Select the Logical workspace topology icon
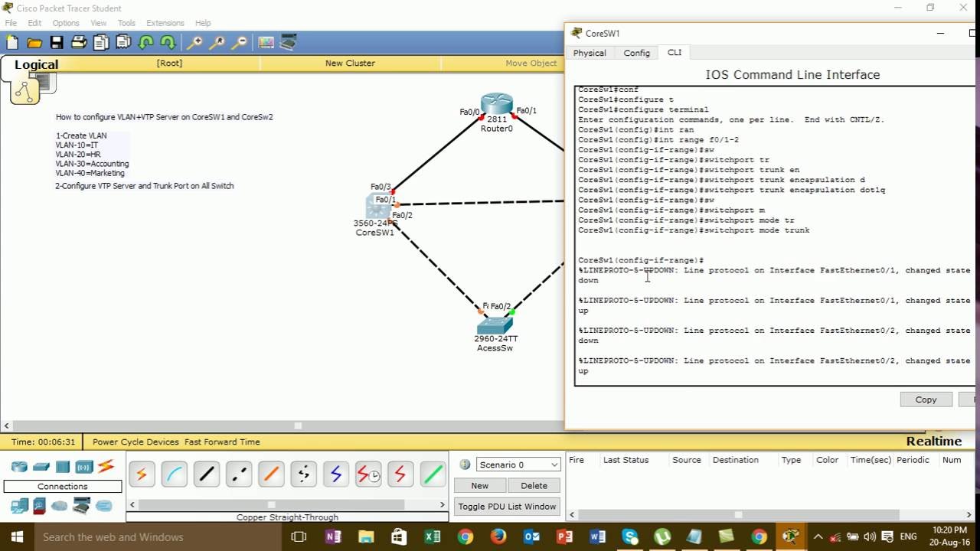980x551 pixels. pos(24,91)
